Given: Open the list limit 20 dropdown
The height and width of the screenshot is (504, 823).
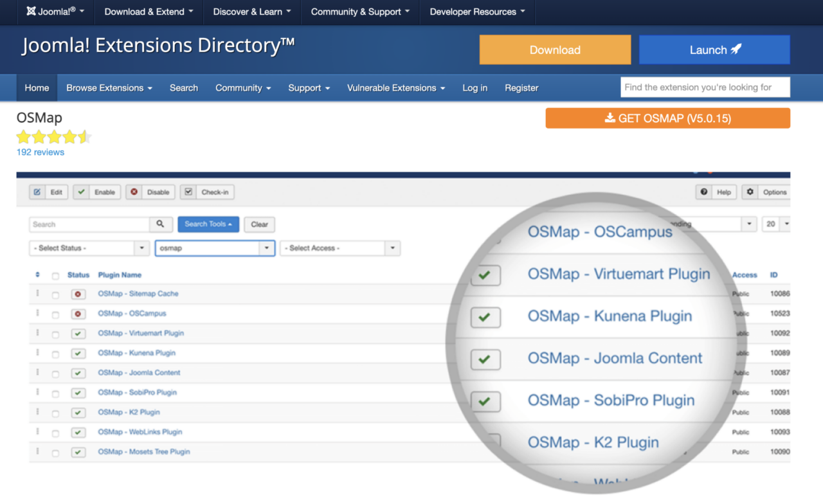Looking at the screenshot, I should (776, 224).
